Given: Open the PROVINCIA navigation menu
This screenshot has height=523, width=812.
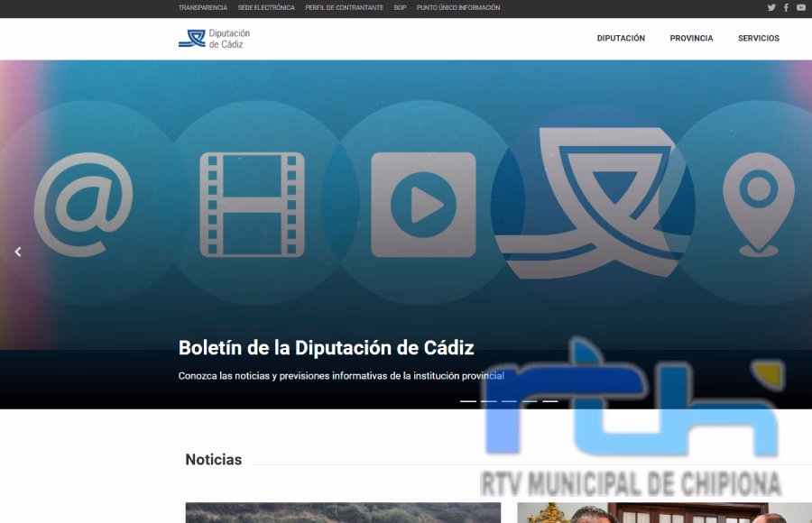Looking at the screenshot, I should coord(691,38).
